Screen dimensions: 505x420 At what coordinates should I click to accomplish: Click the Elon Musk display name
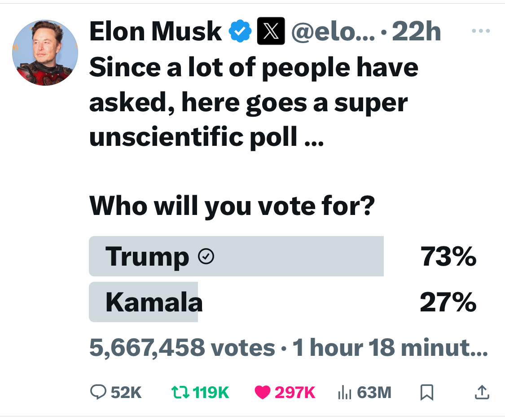pos(156,31)
